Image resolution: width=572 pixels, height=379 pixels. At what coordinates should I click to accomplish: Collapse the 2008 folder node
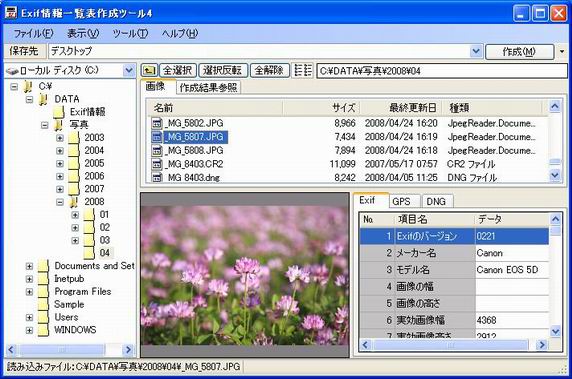pos(60,202)
